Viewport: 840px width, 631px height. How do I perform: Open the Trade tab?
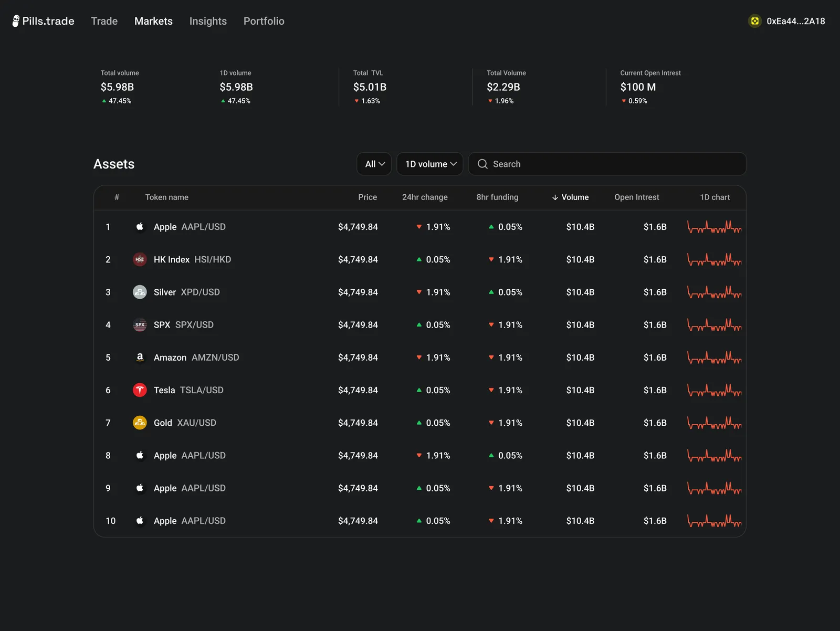pos(104,21)
